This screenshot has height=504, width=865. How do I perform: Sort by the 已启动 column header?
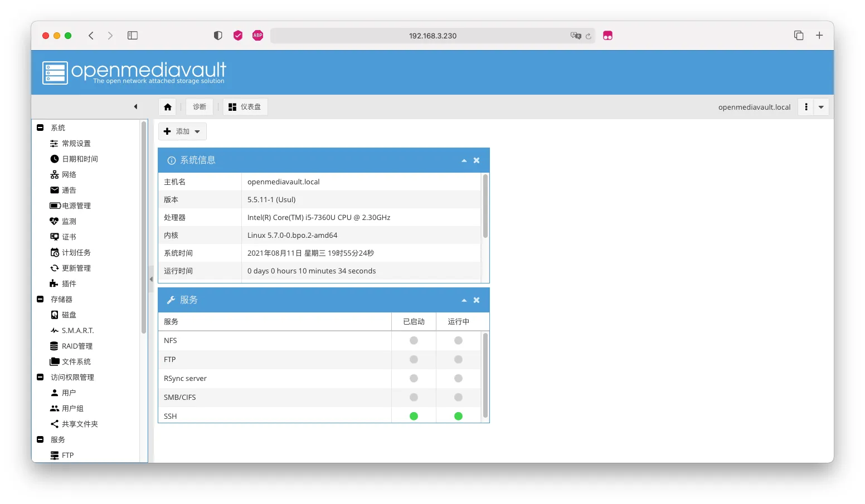click(x=414, y=322)
